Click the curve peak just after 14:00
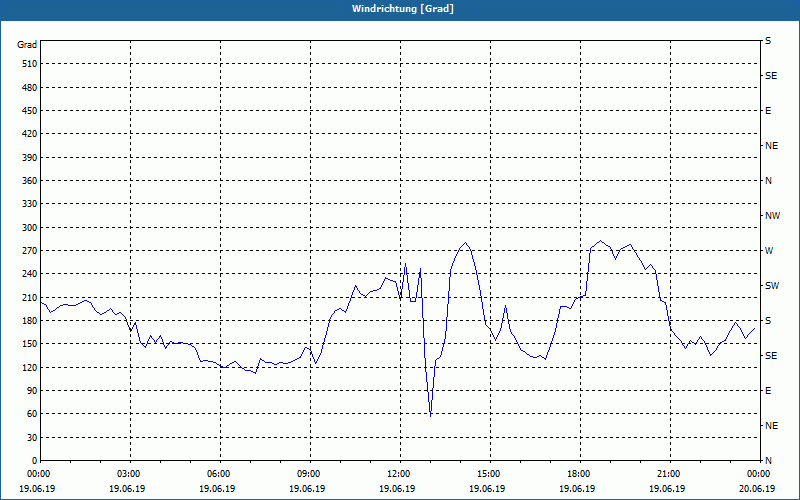This screenshot has width=800, height=500. 465,243
